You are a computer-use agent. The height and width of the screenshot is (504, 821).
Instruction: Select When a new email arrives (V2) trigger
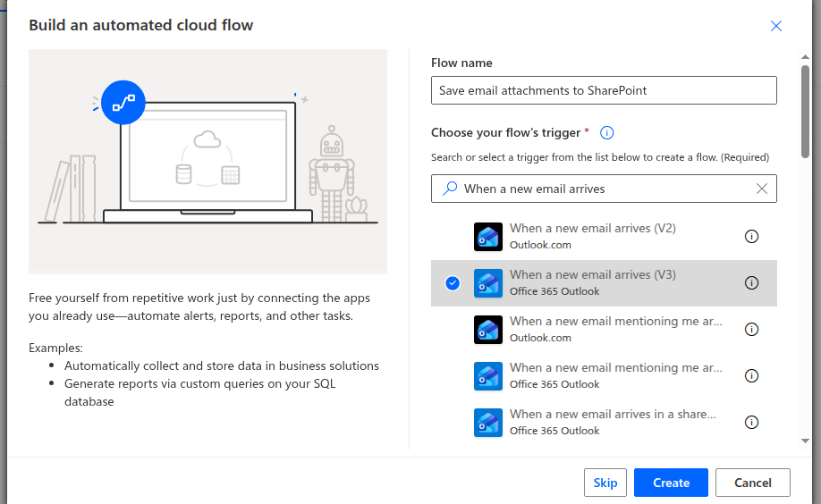pyautogui.click(x=593, y=228)
